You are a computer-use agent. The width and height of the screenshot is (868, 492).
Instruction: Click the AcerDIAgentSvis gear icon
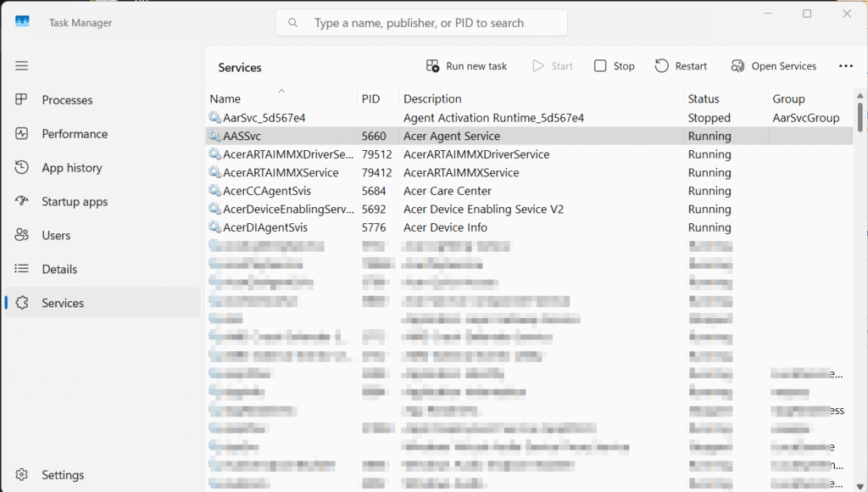coord(214,226)
